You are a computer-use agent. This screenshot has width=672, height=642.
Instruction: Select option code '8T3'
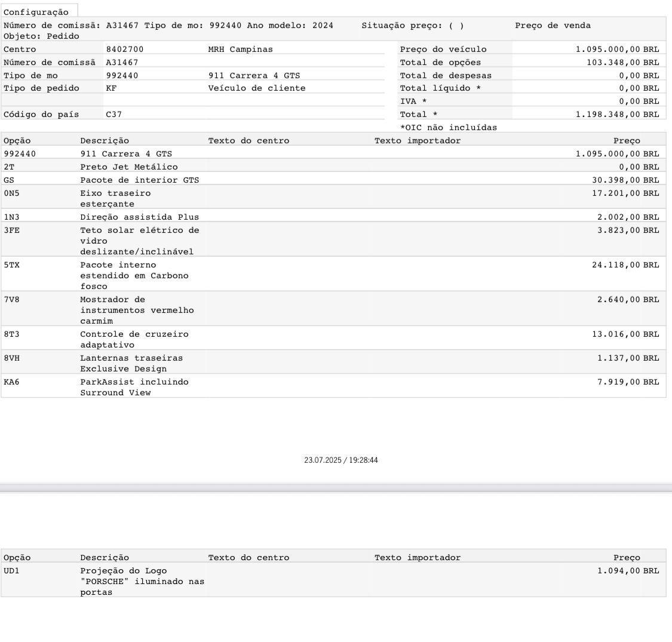click(x=11, y=334)
